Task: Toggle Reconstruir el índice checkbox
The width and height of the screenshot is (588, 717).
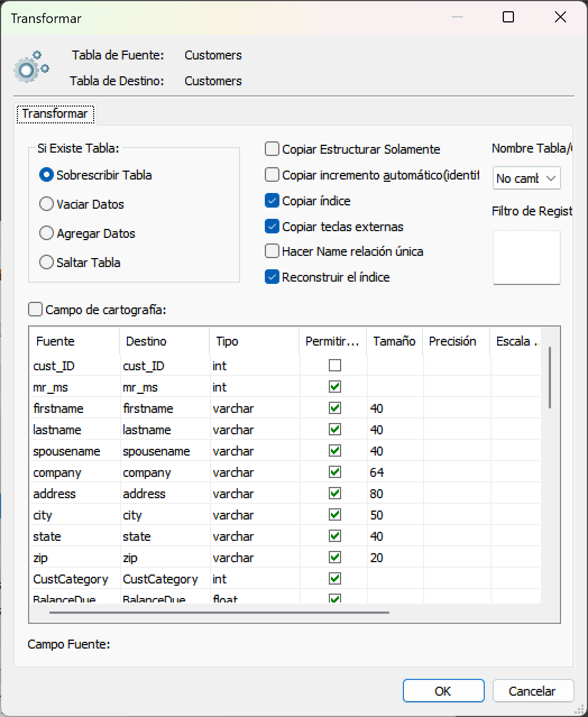Action: [272, 277]
